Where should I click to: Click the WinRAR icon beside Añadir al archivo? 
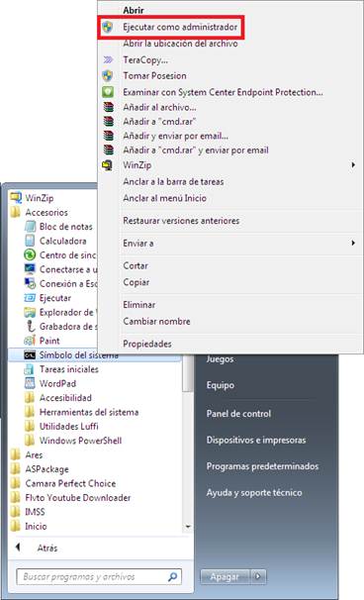(109, 107)
